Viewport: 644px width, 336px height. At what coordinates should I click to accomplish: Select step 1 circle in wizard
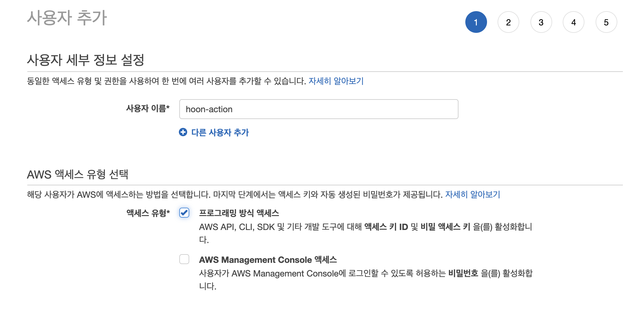476,22
